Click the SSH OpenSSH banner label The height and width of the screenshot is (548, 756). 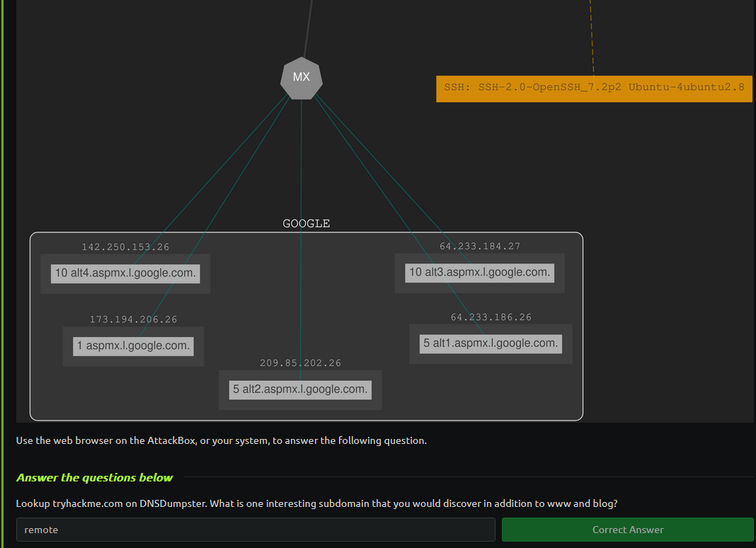pyautogui.click(x=594, y=89)
